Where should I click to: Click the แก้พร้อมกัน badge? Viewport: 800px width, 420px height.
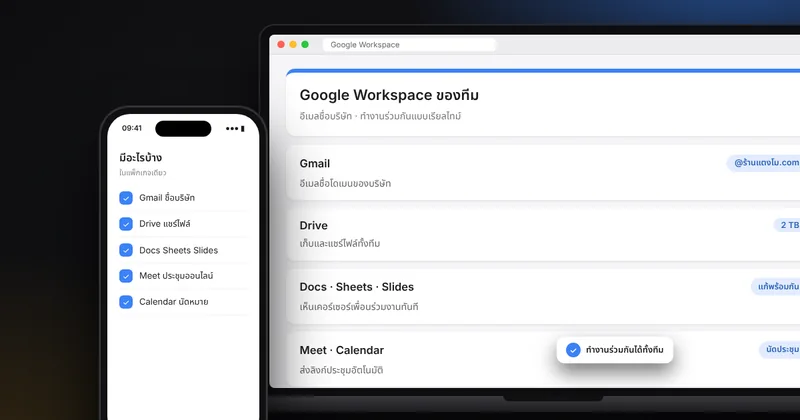coord(776,287)
